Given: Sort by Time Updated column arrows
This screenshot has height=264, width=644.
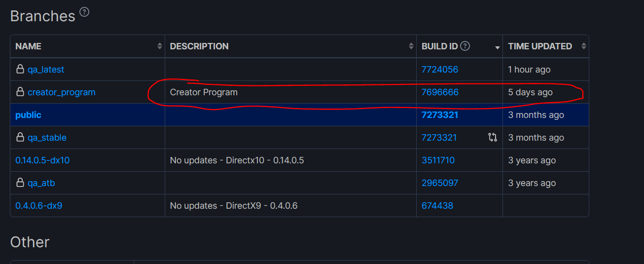Looking at the screenshot, I should [x=583, y=46].
